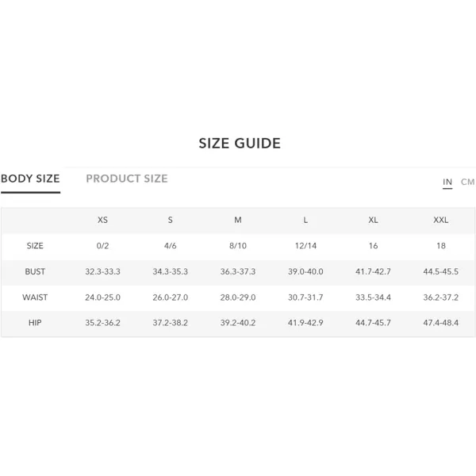Click waist value 33.5-34.4

tap(374, 297)
